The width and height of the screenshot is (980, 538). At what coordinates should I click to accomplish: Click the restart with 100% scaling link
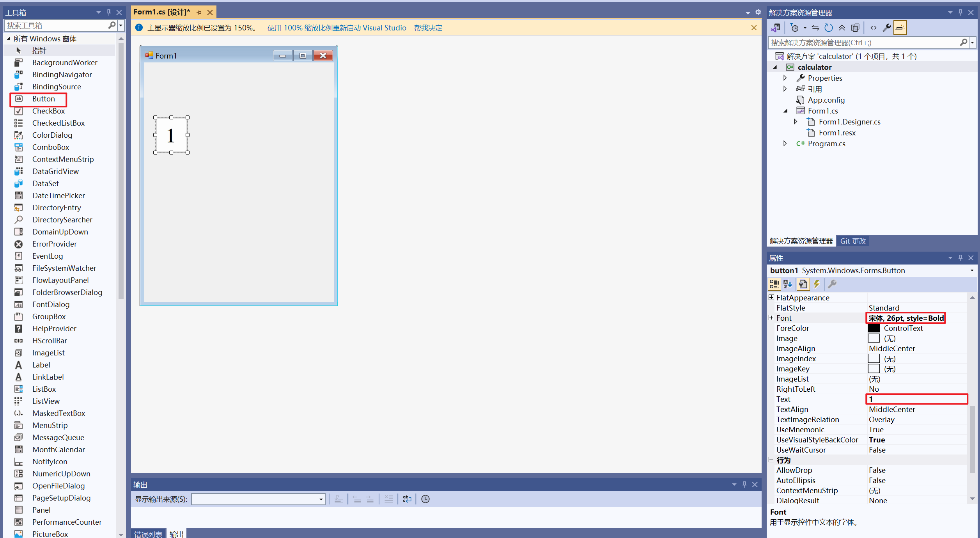pos(337,28)
